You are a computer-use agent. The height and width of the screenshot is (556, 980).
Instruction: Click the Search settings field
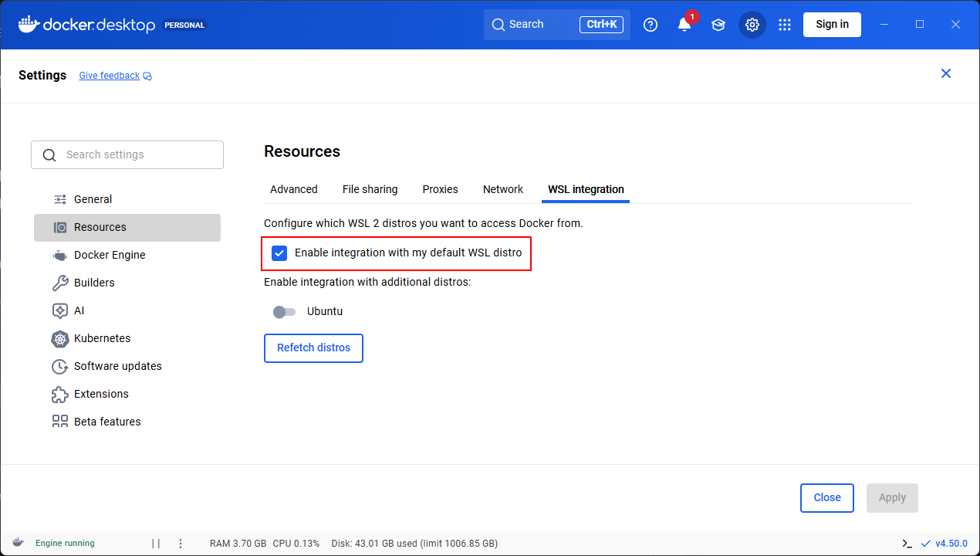tap(127, 154)
